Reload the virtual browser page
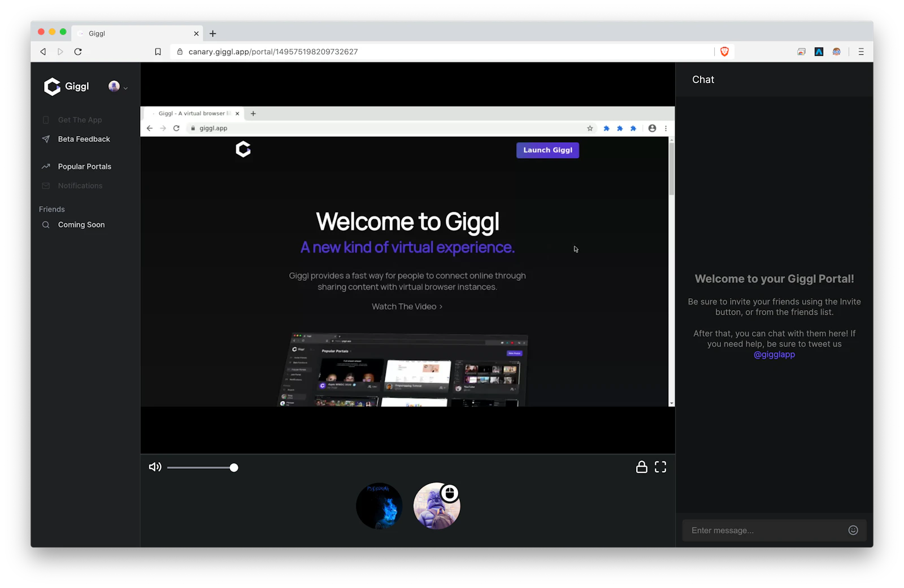Screen dimensions: 904x588 point(176,128)
